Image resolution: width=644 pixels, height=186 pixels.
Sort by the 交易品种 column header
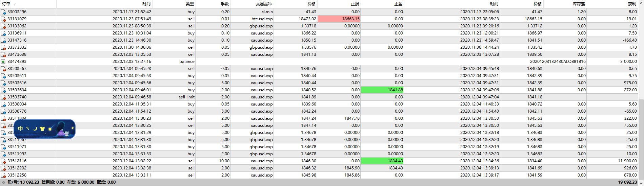(x=252, y=4)
